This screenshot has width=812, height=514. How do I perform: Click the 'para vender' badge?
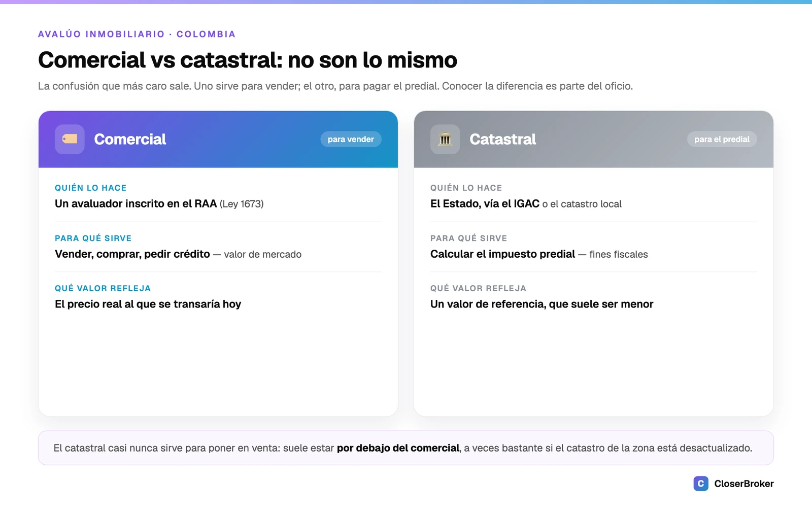tap(351, 139)
